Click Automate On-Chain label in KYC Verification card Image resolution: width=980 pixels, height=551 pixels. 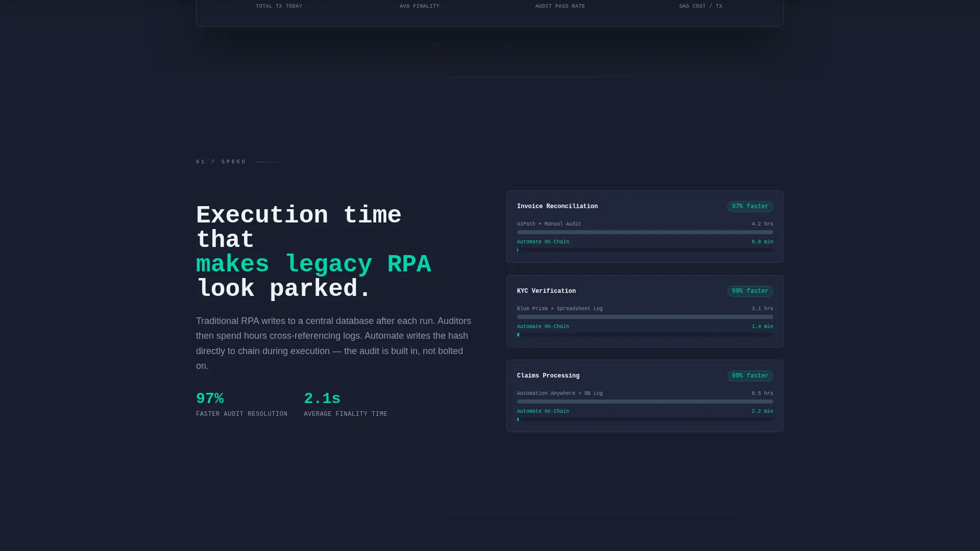[543, 327]
